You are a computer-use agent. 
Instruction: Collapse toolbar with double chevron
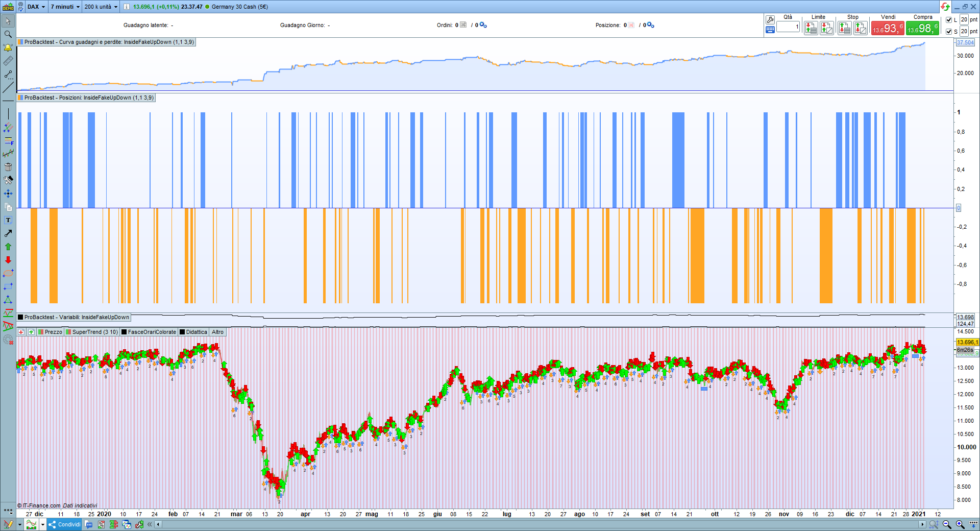pyautogui.click(x=150, y=524)
